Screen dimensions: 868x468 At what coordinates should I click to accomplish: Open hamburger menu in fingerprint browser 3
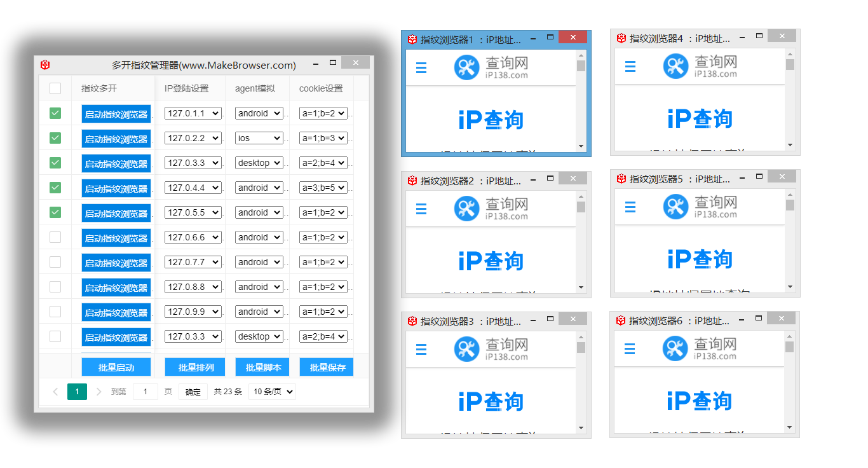421,349
